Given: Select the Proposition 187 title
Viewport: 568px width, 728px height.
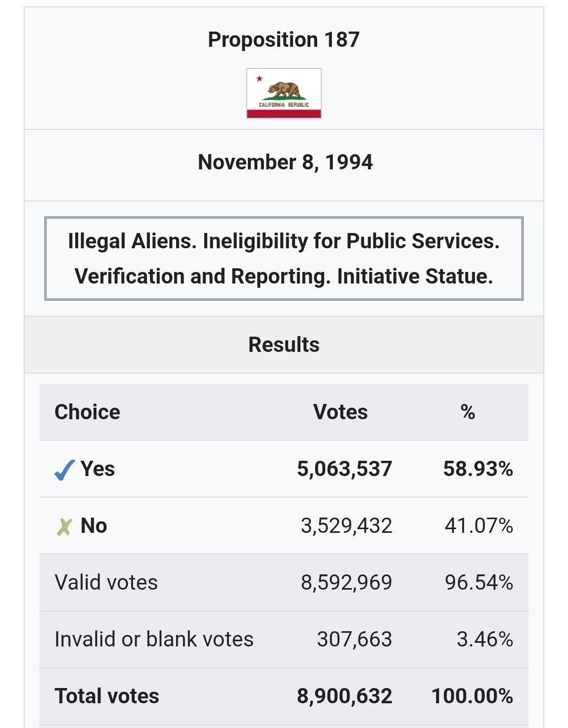Looking at the screenshot, I should 283,39.
